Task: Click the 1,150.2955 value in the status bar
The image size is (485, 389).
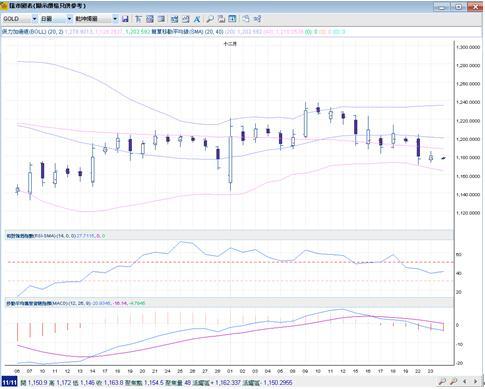Action: tap(278, 382)
